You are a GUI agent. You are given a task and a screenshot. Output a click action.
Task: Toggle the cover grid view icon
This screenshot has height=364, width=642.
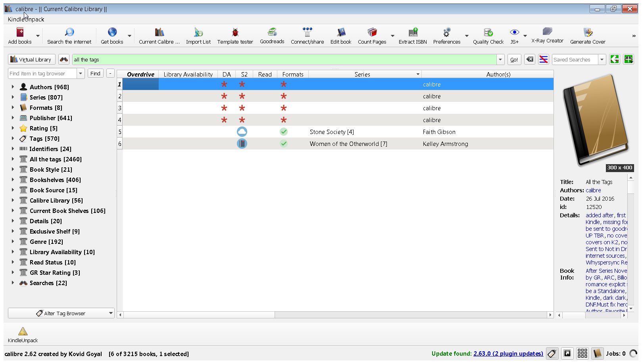[x=582, y=353]
